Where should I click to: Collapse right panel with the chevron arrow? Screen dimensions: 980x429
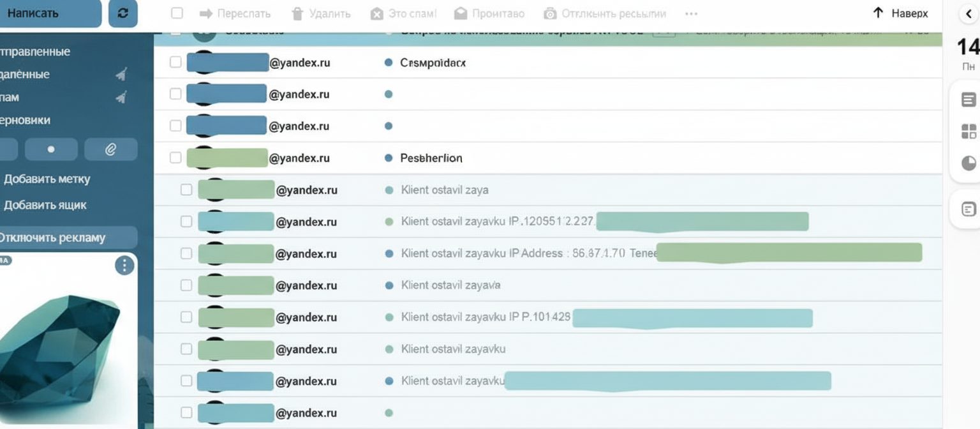(969, 13)
